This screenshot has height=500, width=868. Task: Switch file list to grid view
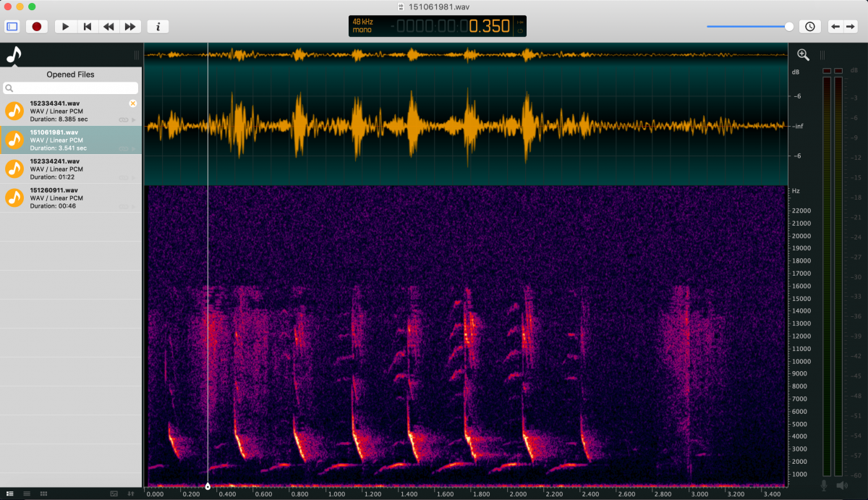(44, 493)
